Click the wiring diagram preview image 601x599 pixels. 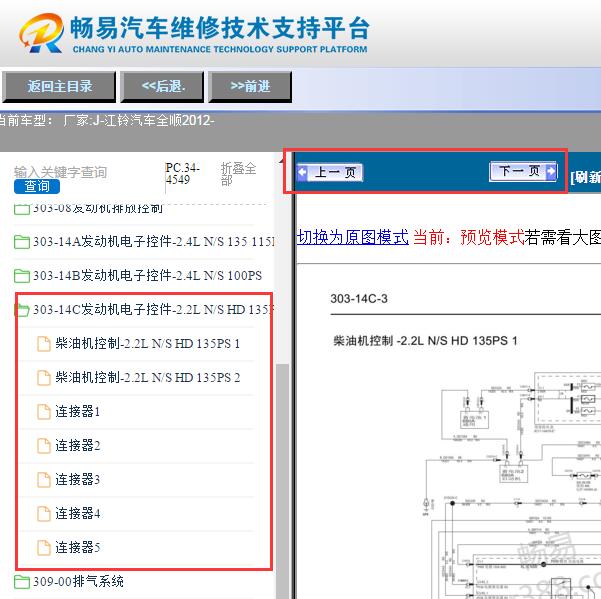(510, 483)
